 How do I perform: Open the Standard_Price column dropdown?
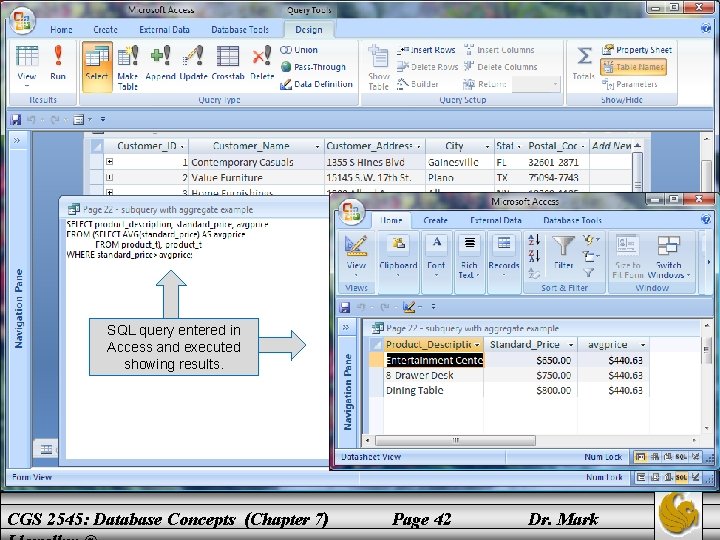click(x=571, y=345)
